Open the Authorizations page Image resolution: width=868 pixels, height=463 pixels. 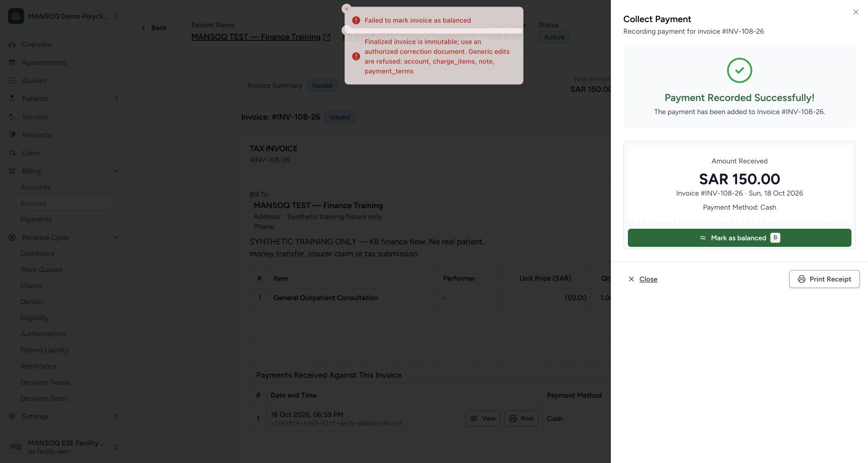pos(43,334)
